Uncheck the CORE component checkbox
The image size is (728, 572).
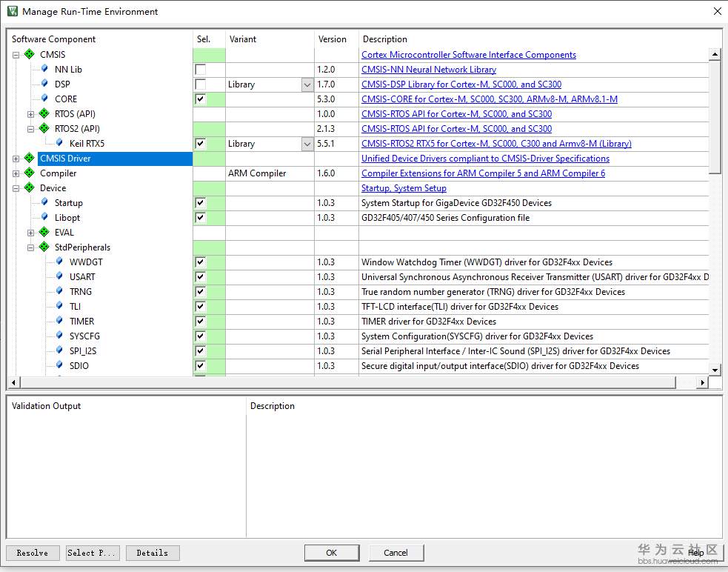[200, 99]
